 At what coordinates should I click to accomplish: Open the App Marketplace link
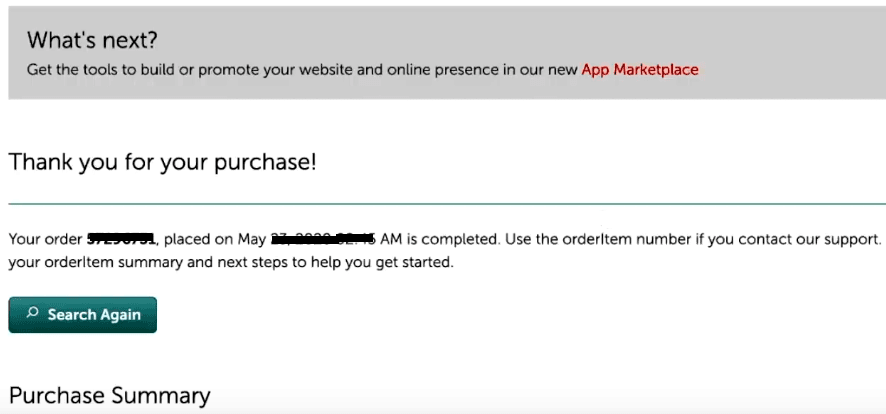pyautogui.click(x=640, y=70)
